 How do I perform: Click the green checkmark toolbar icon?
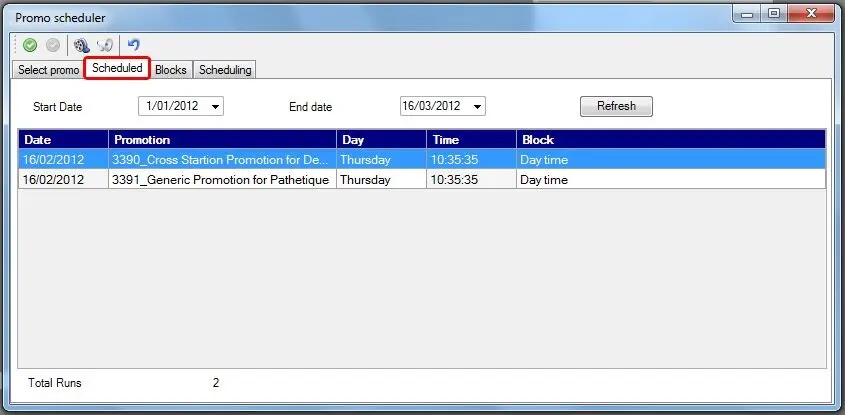pos(30,45)
